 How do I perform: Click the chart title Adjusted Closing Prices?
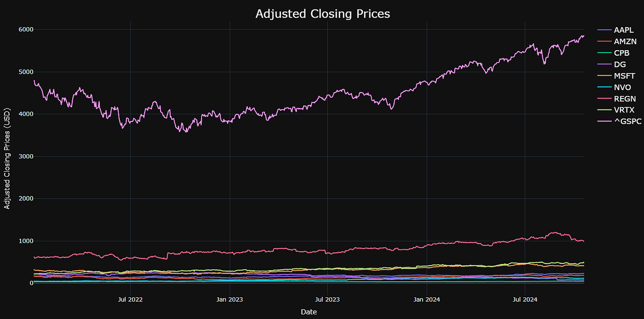322,14
